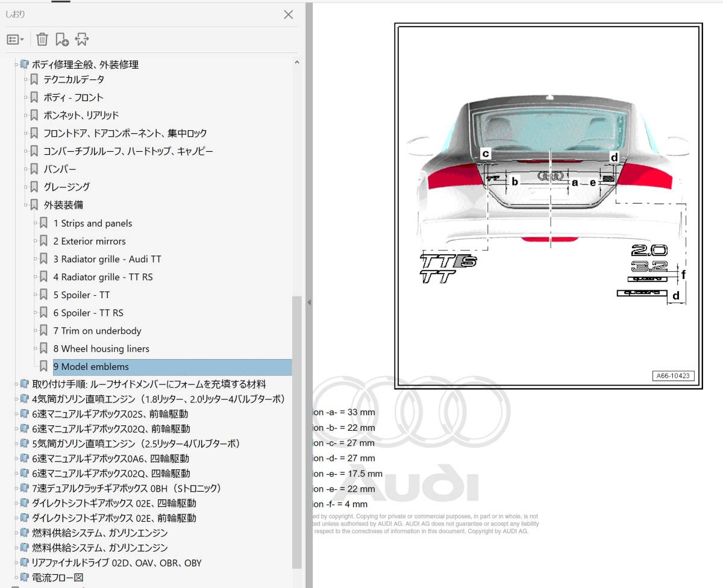Open the フロントドア、ドアコンポーネント、集中ロック bookmark
This screenshot has height=588, width=723.
(125, 133)
